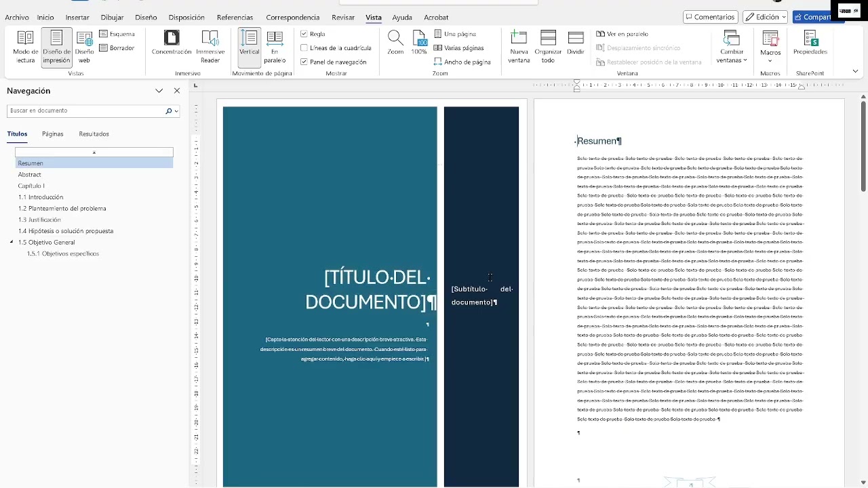
Task: Enable Líneas de la cuadrícula
Action: tap(304, 48)
